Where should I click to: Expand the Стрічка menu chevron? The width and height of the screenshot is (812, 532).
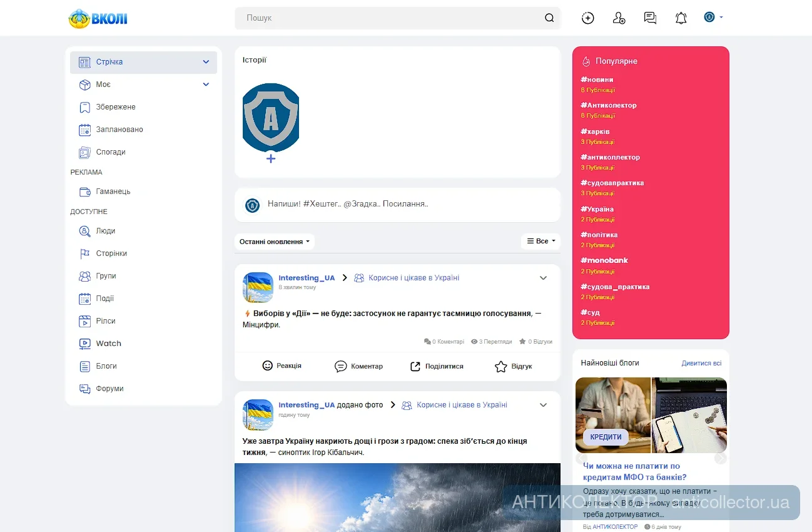pyautogui.click(x=206, y=62)
